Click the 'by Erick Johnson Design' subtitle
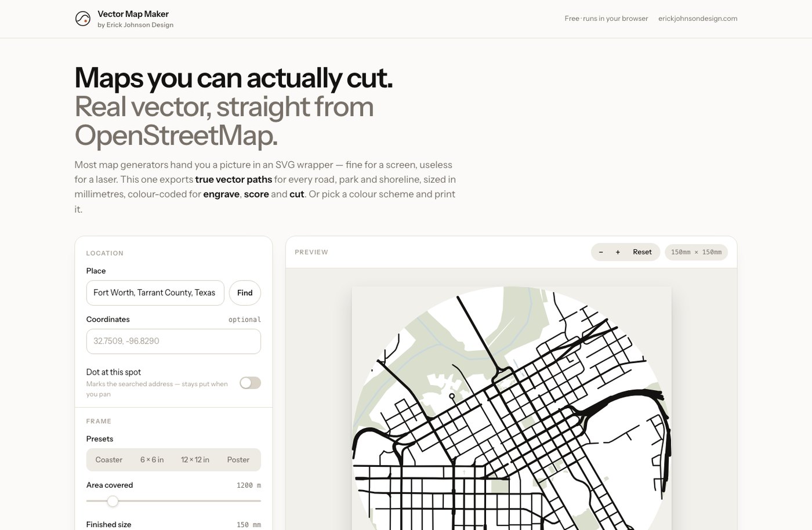Image resolution: width=812 pixels, height=530 pixels. pos(136,25)
